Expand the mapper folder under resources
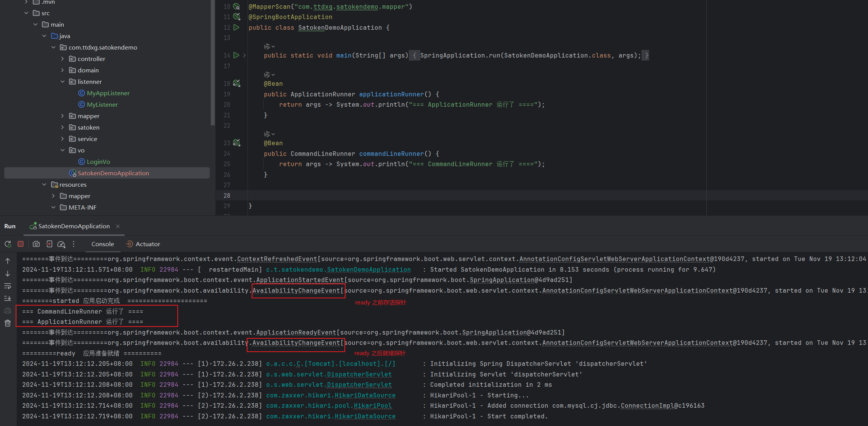The width and height of the screenshot is (868, 426). tap(53, 196)
